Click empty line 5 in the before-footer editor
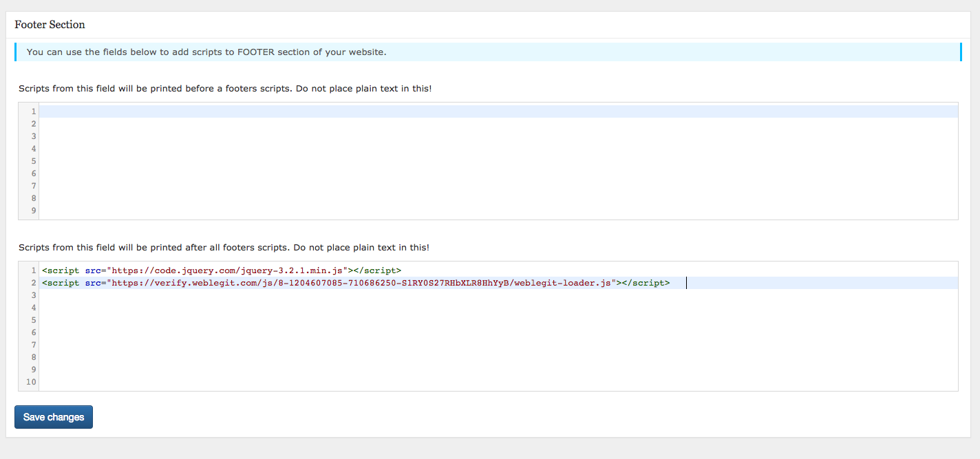Viewport: 980px width, 459px height. [498, 161]
